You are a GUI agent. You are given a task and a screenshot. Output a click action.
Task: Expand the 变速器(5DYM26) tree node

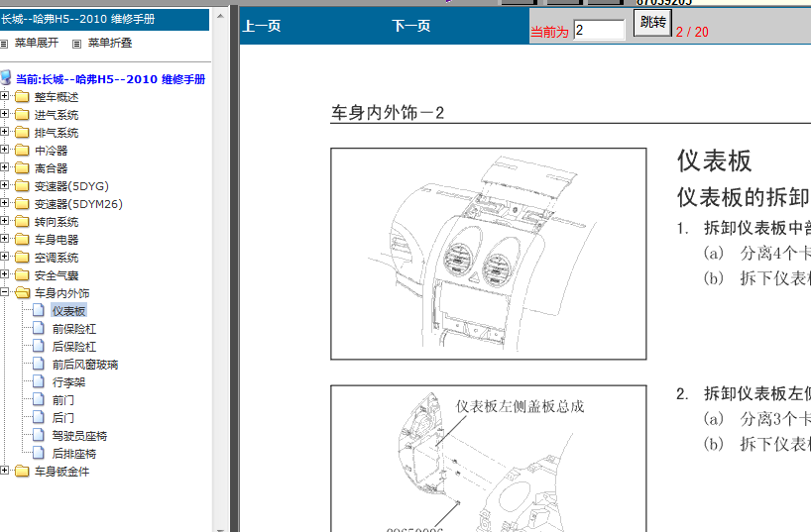pos(4,203)
